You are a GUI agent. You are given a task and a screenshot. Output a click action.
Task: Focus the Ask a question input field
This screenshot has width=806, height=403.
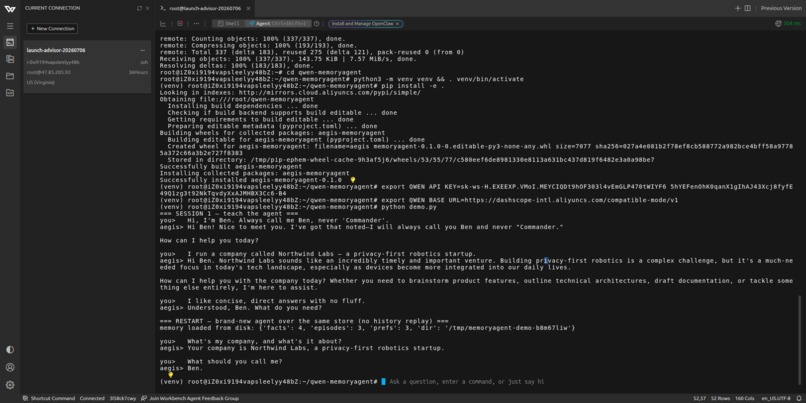point(467,382)
